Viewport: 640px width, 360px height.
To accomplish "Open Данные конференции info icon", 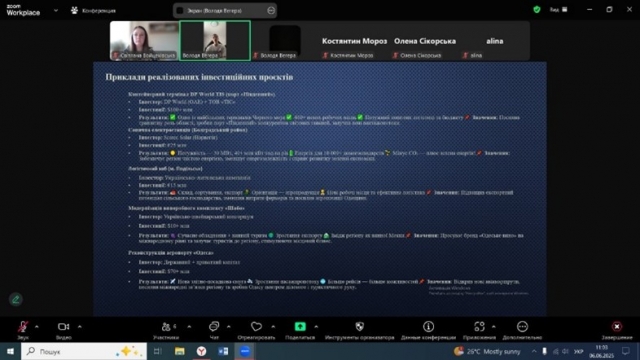I will 428,327.
